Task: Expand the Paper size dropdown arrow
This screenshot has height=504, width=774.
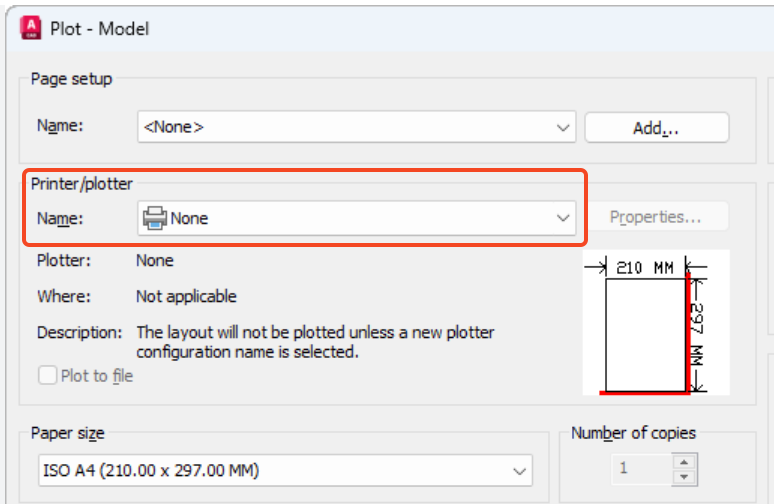Action: (520, 469)
